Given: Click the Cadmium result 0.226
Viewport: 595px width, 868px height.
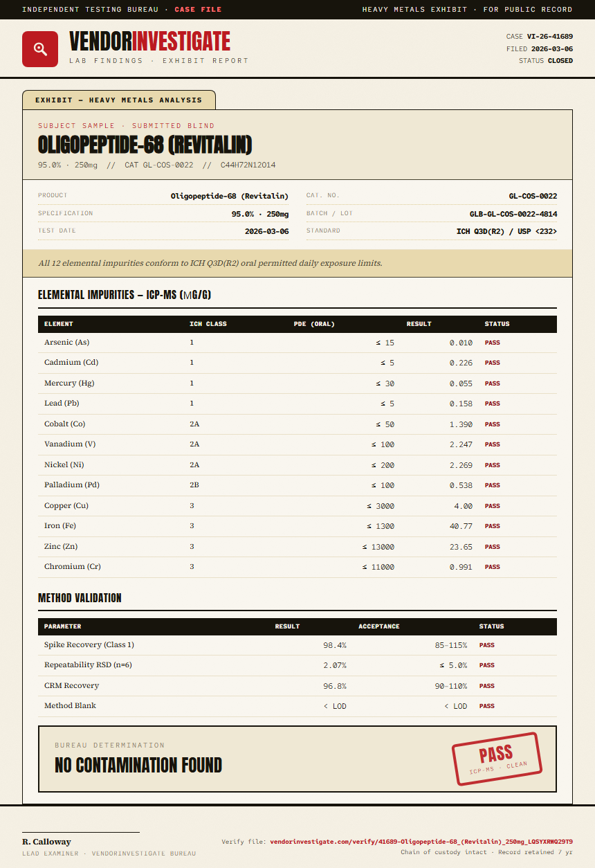Looking at the screenshot, I should (461, 363).
